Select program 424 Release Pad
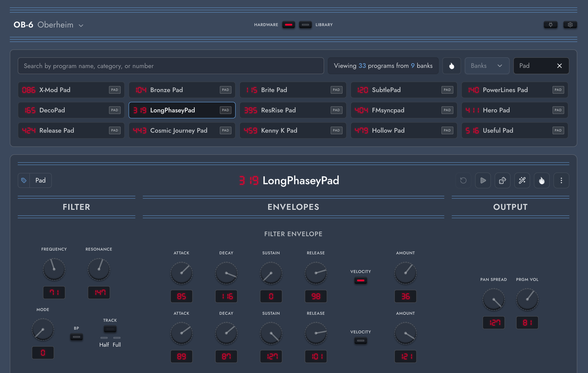Viewport: 588px width, 373px height. (71, 130)
